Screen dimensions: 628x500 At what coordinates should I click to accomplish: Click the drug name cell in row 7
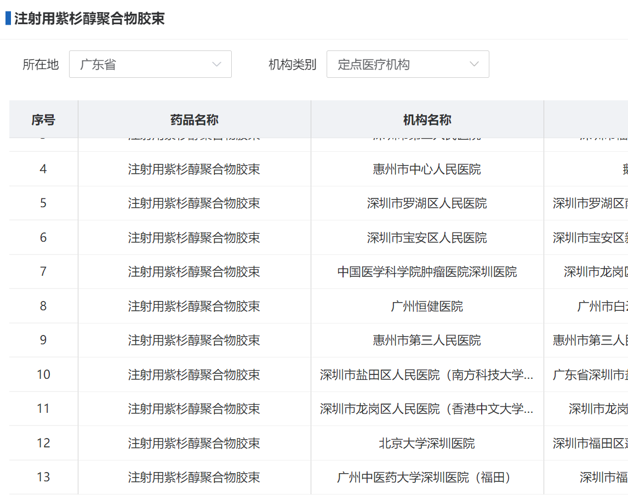(194, 272)
